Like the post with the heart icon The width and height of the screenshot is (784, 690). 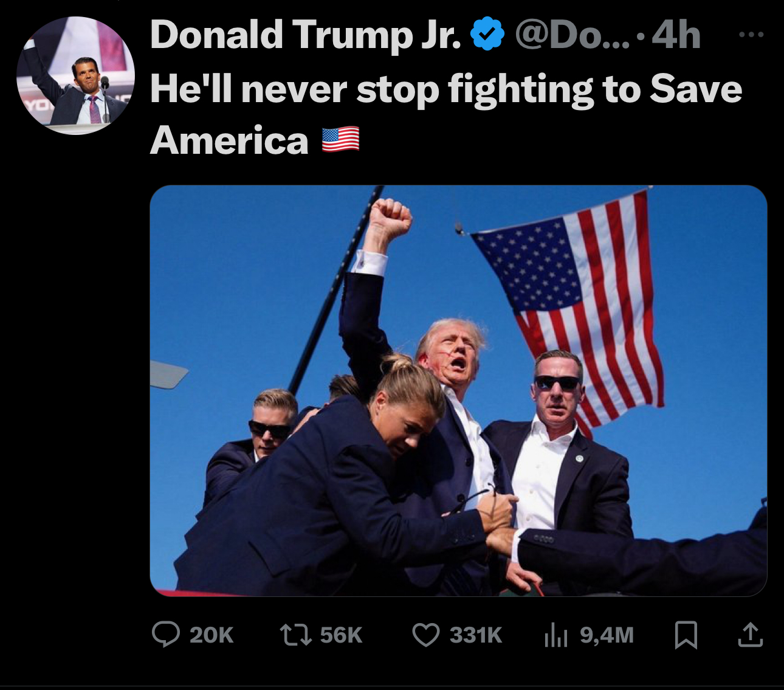(x=425, y=635)
